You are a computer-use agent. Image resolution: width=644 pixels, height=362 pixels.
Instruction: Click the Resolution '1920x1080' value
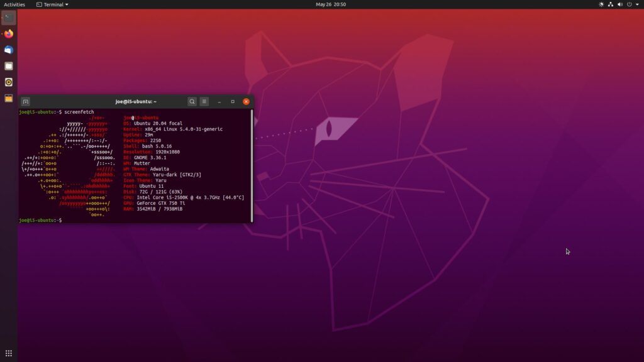point(167,152)
